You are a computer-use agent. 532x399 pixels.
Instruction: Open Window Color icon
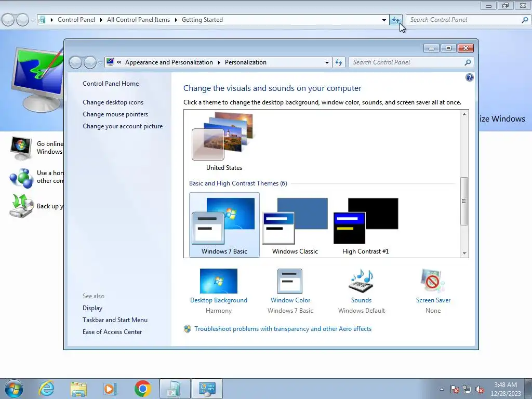(290, 281)
